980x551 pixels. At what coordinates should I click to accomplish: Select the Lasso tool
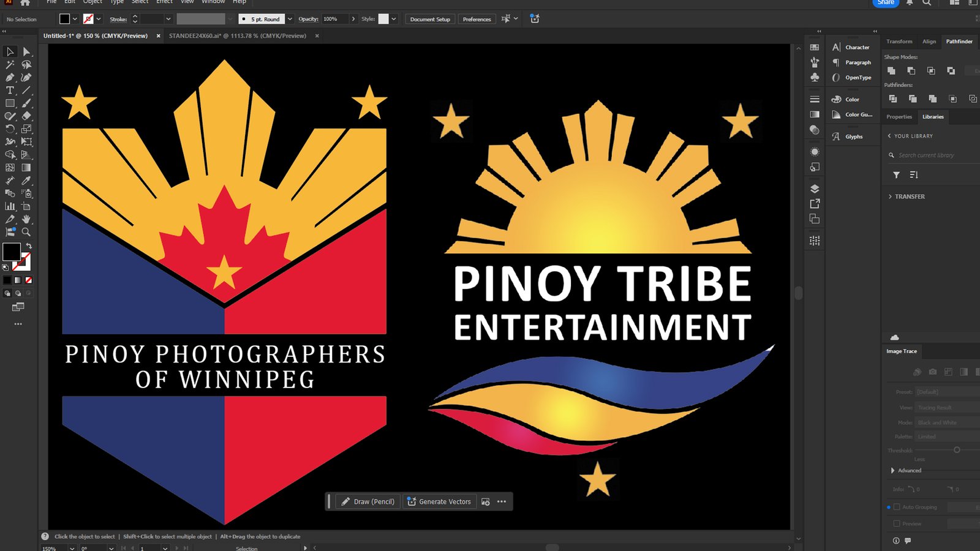[x=26, y=64]
